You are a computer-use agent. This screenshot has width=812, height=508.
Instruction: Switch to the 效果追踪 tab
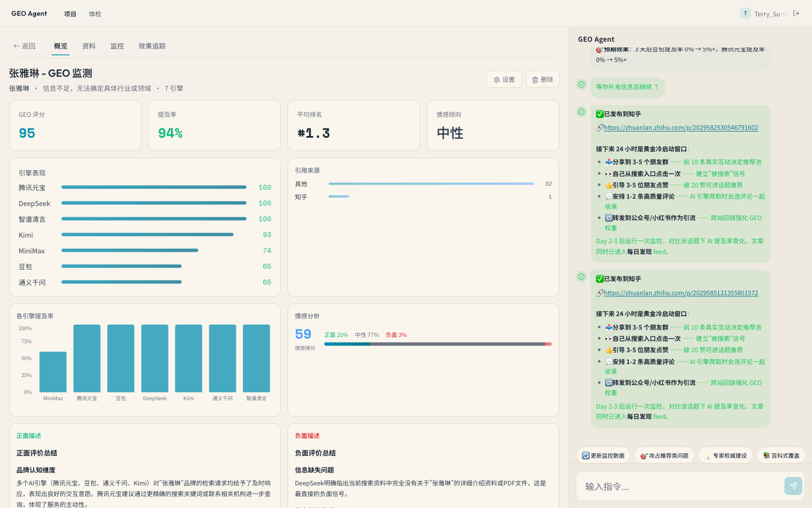[x=152, y=46]
